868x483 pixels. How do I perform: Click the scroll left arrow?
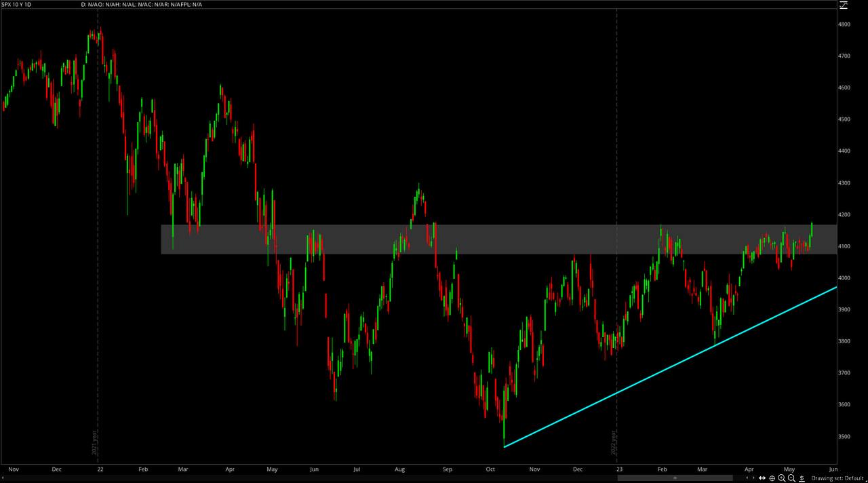click(747, 478)
